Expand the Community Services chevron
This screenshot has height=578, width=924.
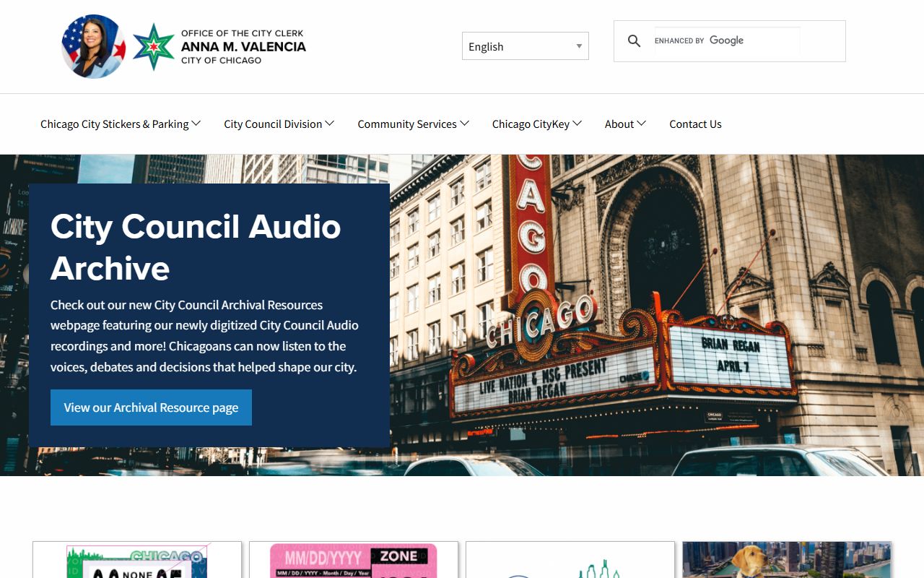click(x=465, y=124)
